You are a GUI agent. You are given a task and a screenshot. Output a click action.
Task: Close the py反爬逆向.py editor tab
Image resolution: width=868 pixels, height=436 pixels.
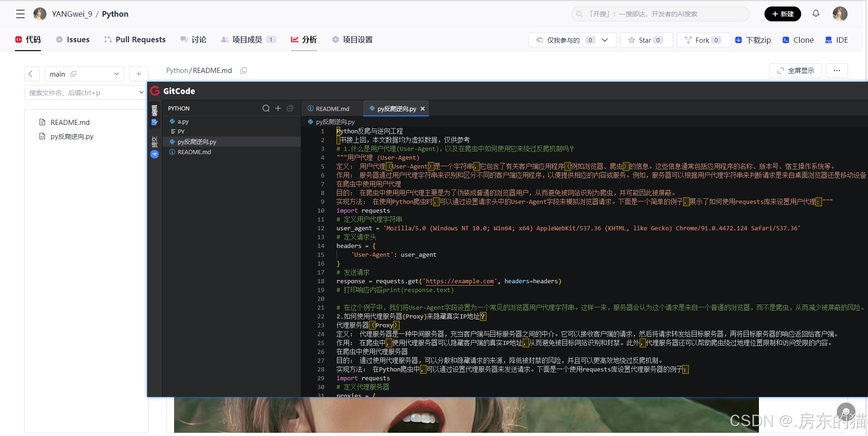click(x=422, y=109)
